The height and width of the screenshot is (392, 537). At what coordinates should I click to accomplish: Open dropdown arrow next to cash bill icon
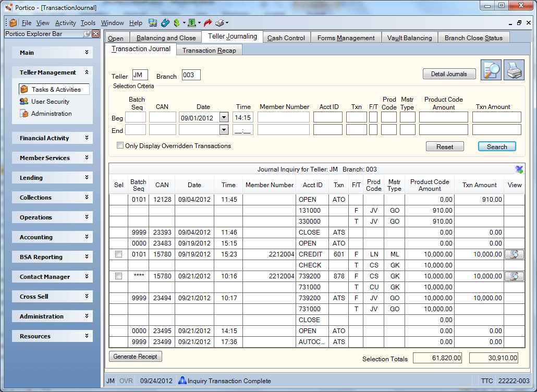pos(199,23)
